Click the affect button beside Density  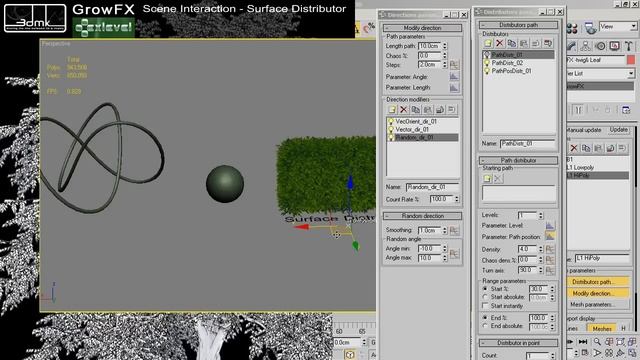point(550,249)
